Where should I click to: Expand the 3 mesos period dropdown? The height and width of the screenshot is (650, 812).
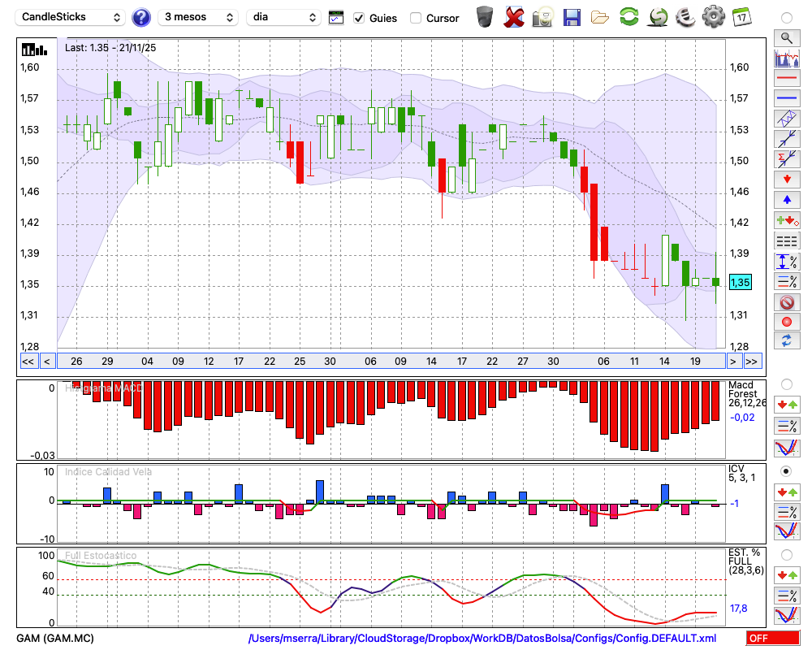coord(198,17)
